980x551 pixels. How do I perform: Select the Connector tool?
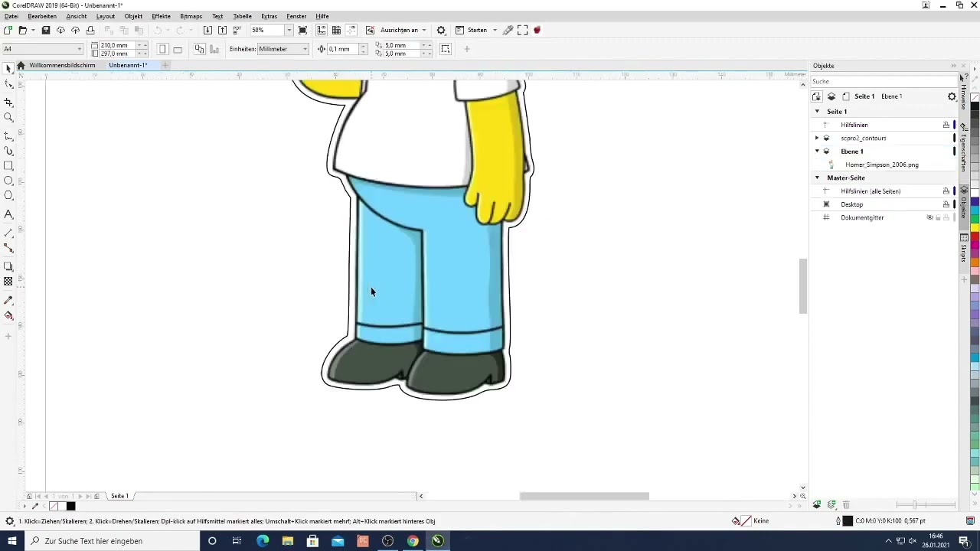click(x=8, y=248)
